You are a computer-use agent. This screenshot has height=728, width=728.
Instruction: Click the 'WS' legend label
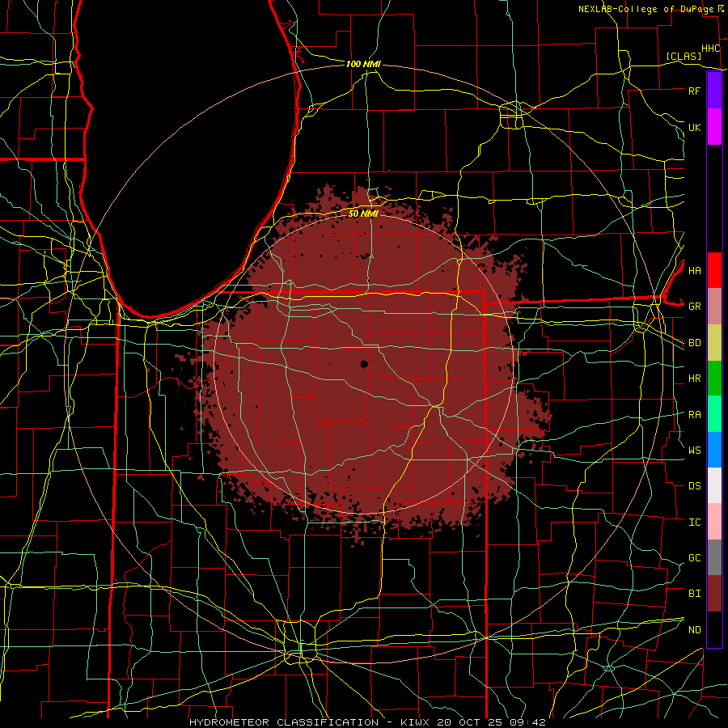[x=695, y=451]
